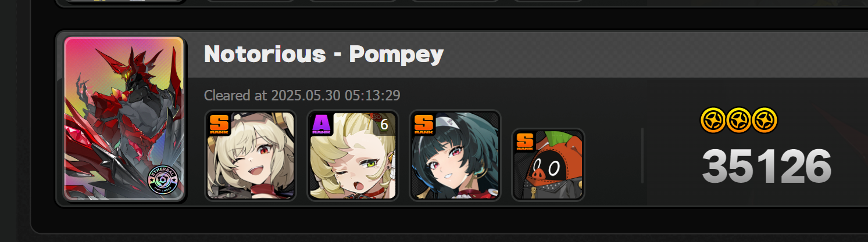Image resolution: width=868 pixels, height=242 pixels.
Task: Click the 35126 score value
Action: coord(766,166)
